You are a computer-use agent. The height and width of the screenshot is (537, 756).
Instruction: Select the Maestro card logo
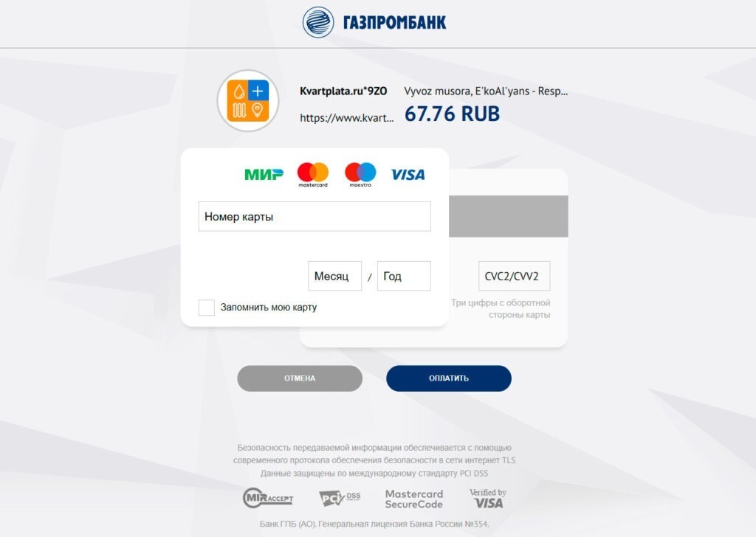tap(360, 174)
